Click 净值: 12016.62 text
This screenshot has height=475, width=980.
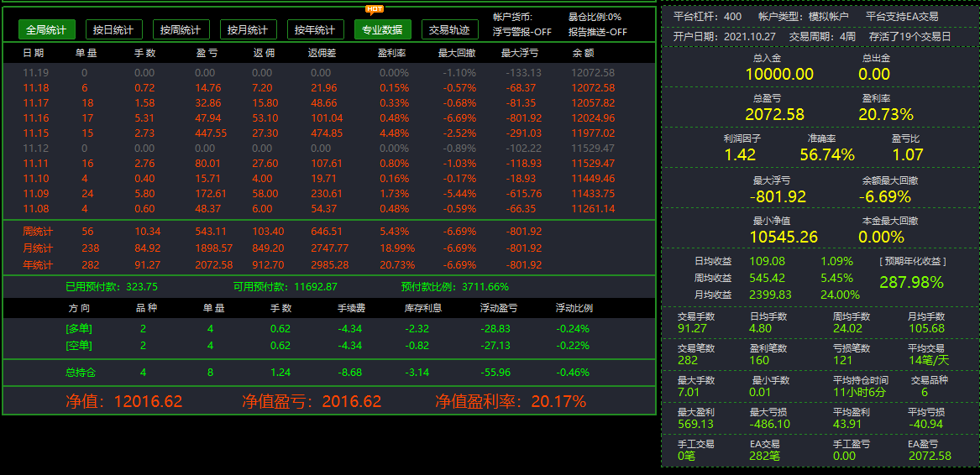click(123, 401)
